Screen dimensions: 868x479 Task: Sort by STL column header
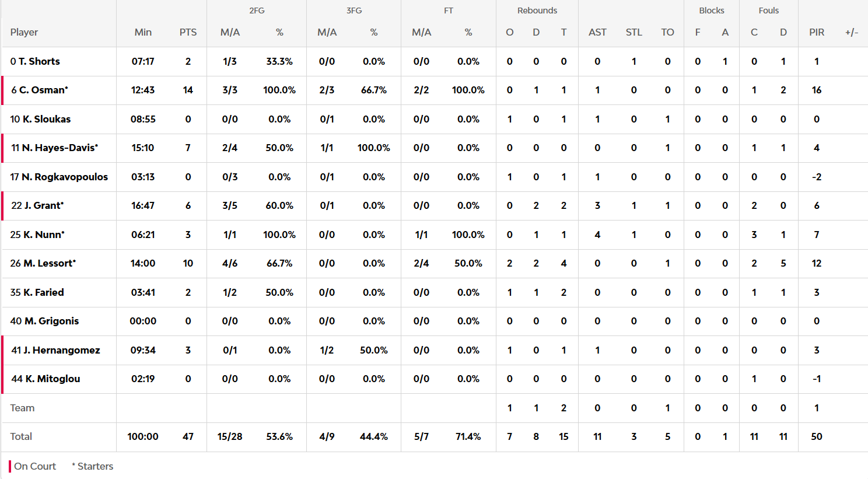point(634,32)
